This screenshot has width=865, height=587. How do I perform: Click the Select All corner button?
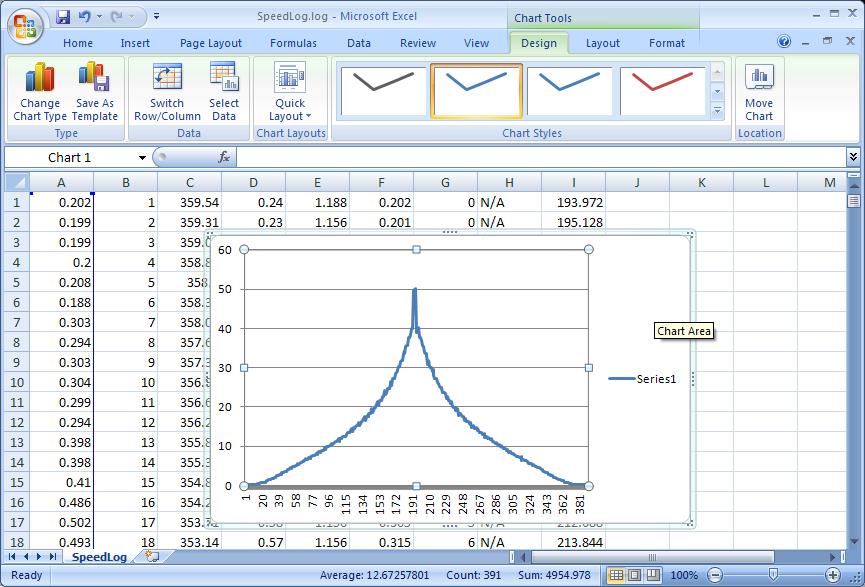[x=17, y=182]
